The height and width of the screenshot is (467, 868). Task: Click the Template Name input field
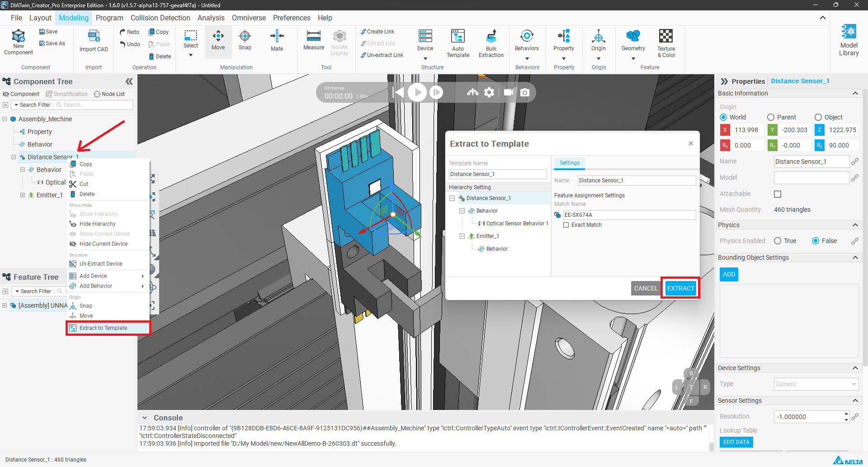click(x=498, y=174)
